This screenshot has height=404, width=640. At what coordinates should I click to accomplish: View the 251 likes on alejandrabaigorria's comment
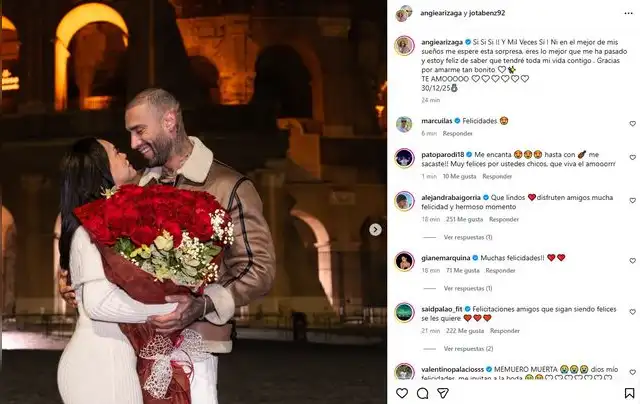[464, 219]
